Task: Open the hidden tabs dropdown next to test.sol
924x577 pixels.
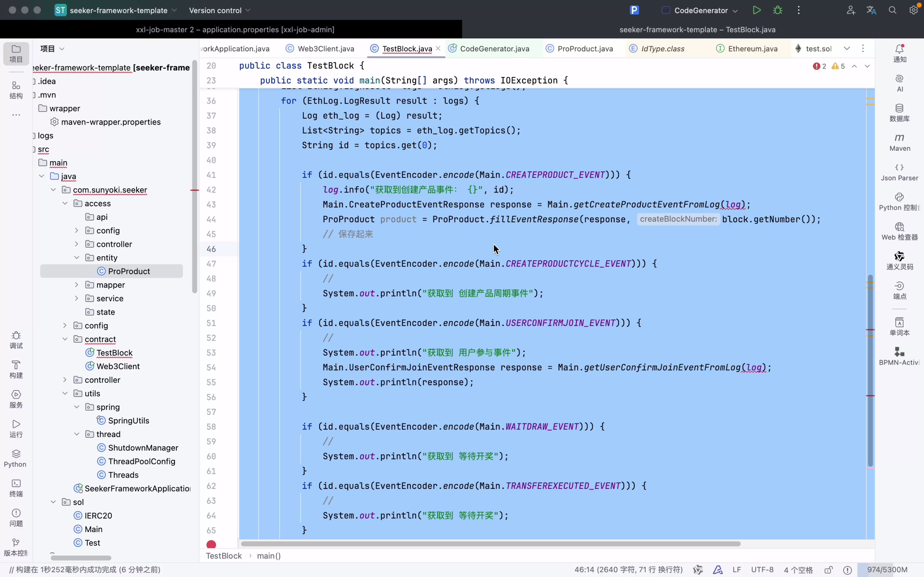Action: 847,48
